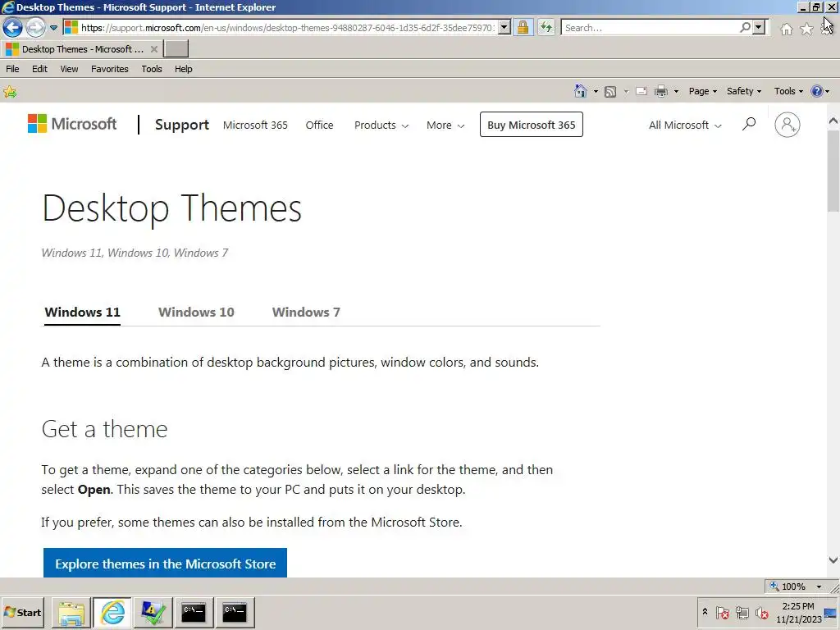
Task: Switch to the Windows 7 tab
Action: tap(306, 312)
